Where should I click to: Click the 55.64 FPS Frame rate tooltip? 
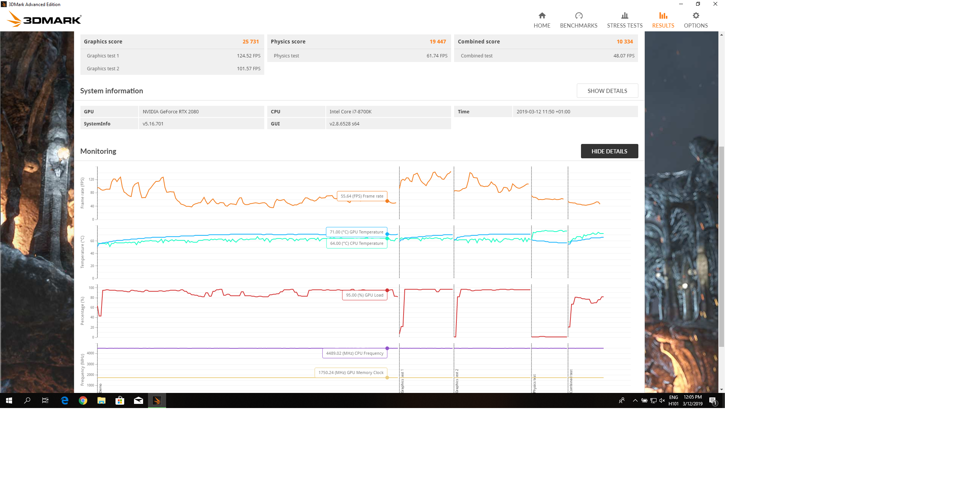[x=362, y=196]
